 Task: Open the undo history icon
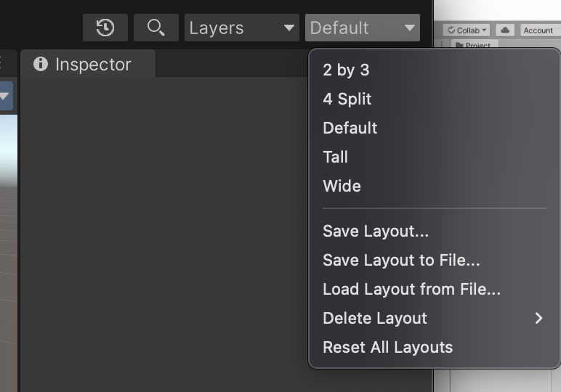105,28
